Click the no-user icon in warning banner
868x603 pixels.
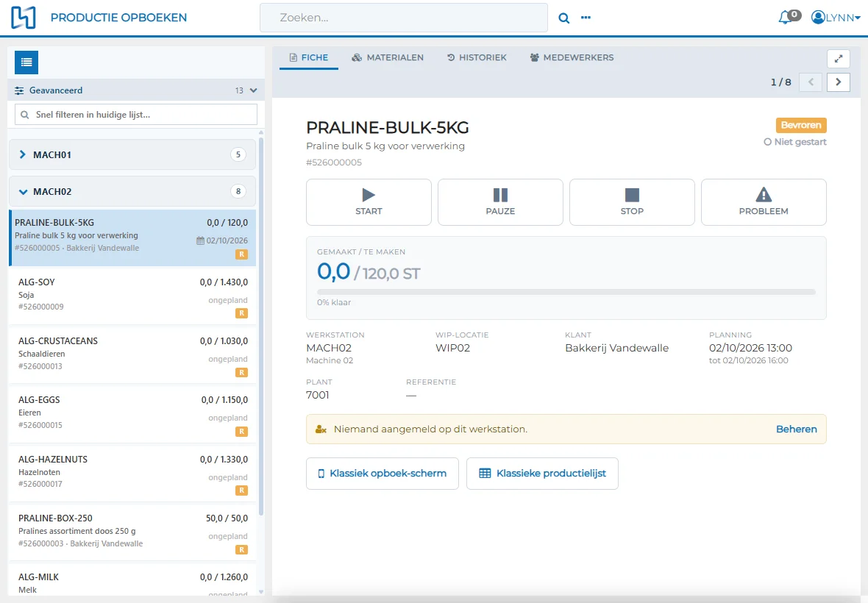coord(321,429)
